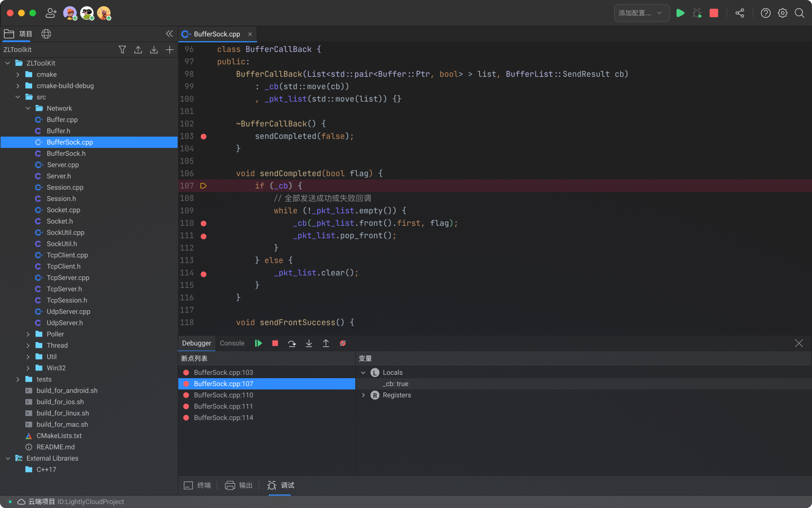Click the upload icon in project panel
Image resolution: width=812 pixels, height=508 pixels.
click(138, 49)
